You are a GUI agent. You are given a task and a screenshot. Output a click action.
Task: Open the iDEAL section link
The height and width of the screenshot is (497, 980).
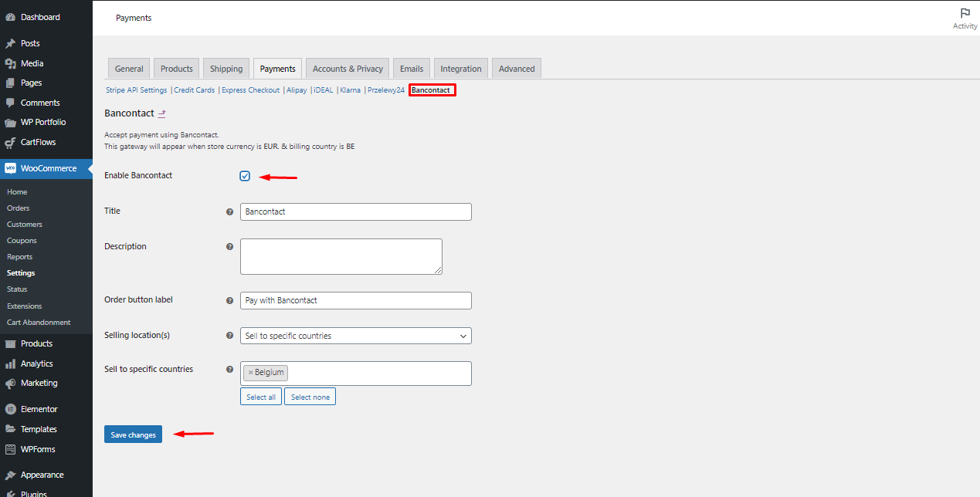pyautogui.click(x=324, y=90)
